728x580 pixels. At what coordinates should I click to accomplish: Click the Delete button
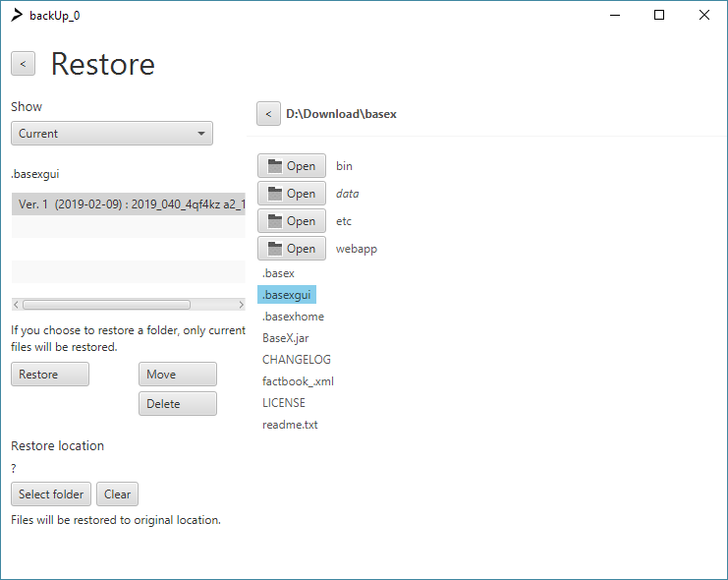pyautogui.click(x=178, y=403)
